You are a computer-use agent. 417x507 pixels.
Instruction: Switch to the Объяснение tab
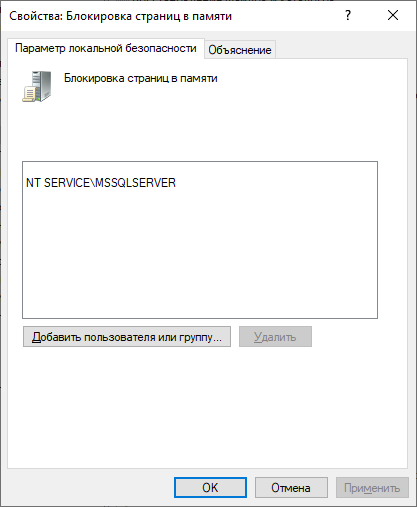point(240,50)
